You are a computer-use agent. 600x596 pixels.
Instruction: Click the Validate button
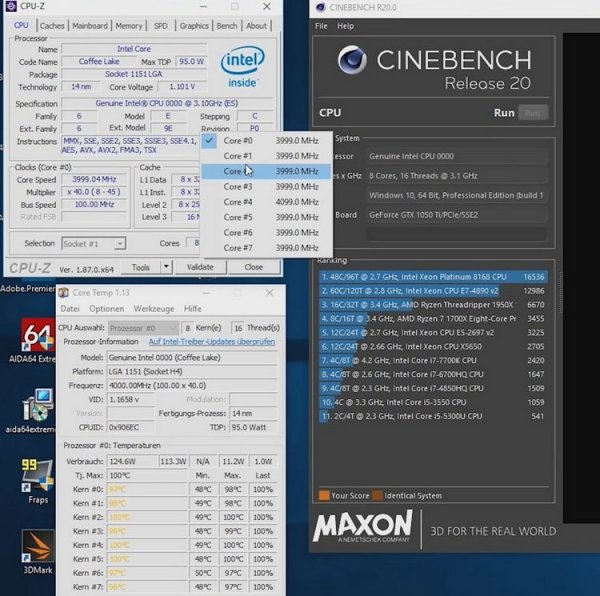[200, 267]
